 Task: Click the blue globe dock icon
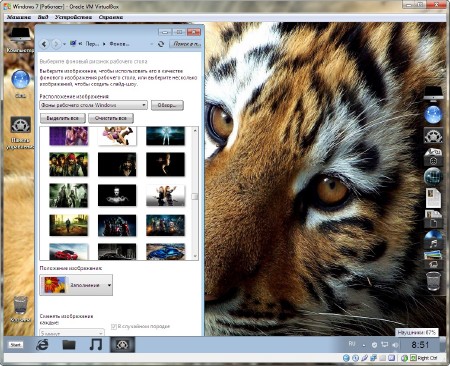(x=433, y=115)
